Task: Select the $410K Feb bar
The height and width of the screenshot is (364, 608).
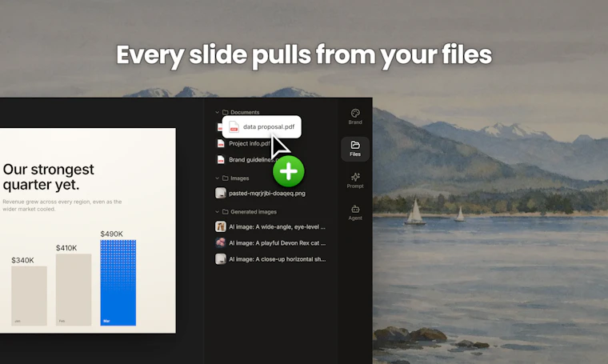Action: 74,290
